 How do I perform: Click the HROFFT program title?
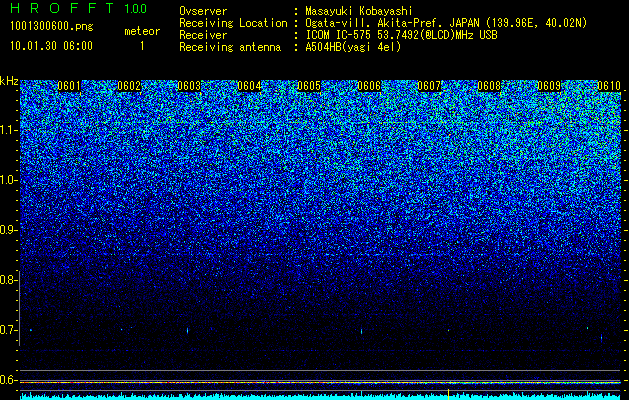tap(63, 8)
